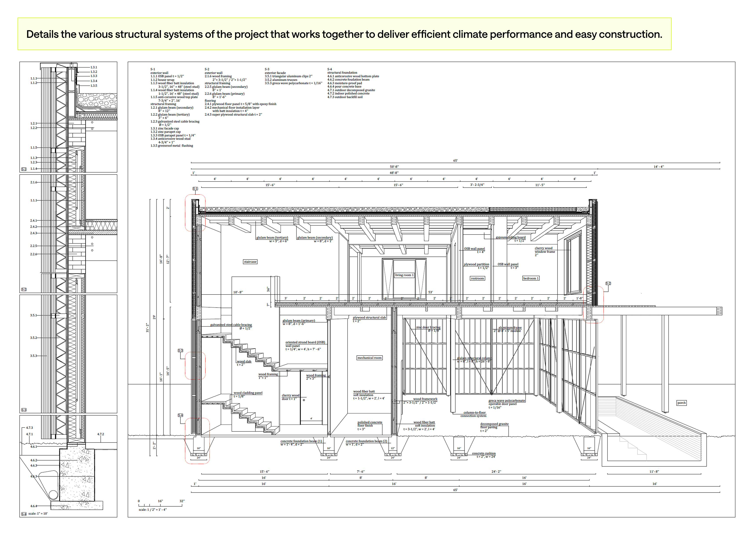Toggle the bedroom 1 label box
Screen dimensions: 756x538
pyautogui.click(x=531, y=278)
